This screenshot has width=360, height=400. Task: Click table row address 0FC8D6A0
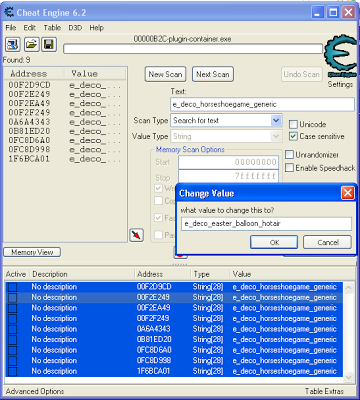(174, 350)
